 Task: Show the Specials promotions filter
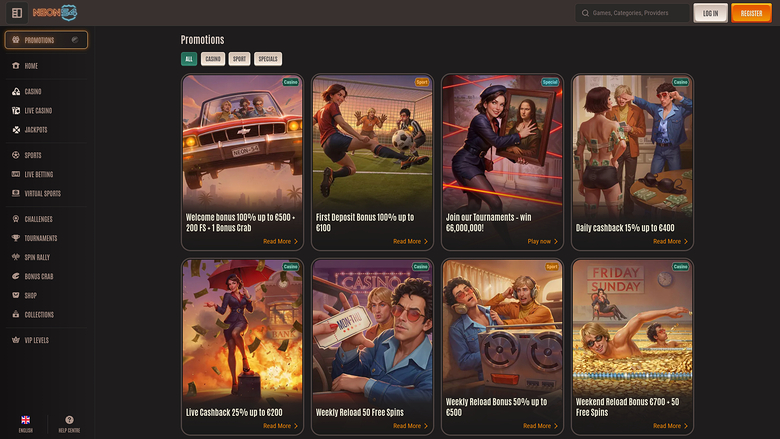[268, 59]
